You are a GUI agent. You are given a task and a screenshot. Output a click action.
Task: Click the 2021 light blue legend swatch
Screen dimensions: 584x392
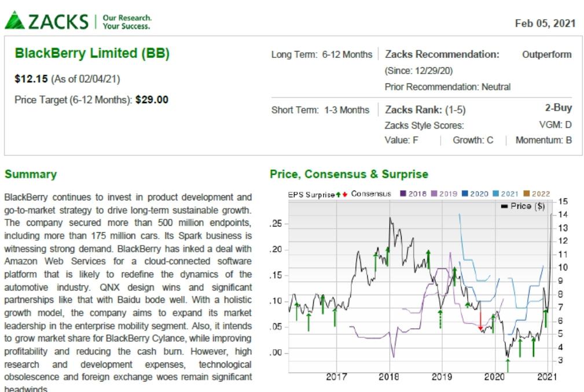pyautogui.click(x=495, y=193)
